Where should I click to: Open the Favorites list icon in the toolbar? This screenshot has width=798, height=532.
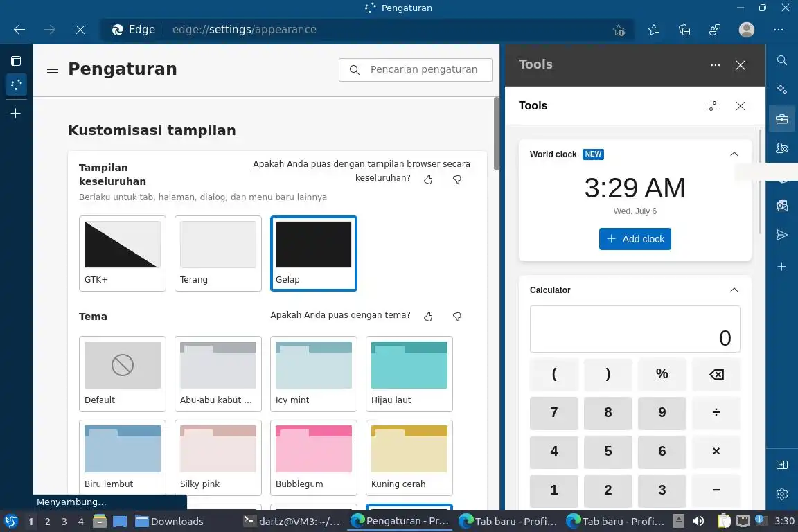[654, 30]
